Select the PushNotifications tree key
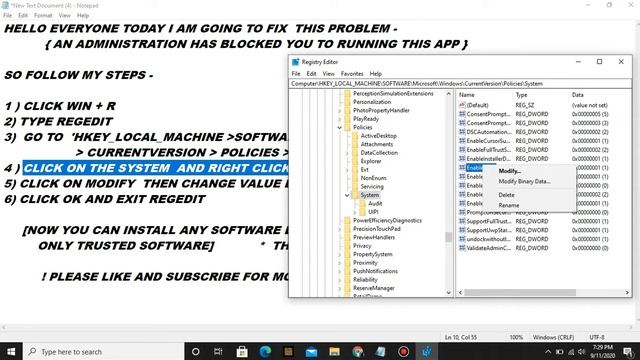Image resolution: width=640 pixels, height=360 pixels. pyautogui.click(x=375, y=271)
